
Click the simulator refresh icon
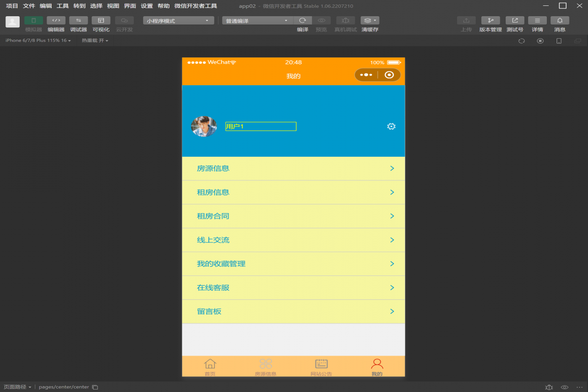(x=522, y=41)
